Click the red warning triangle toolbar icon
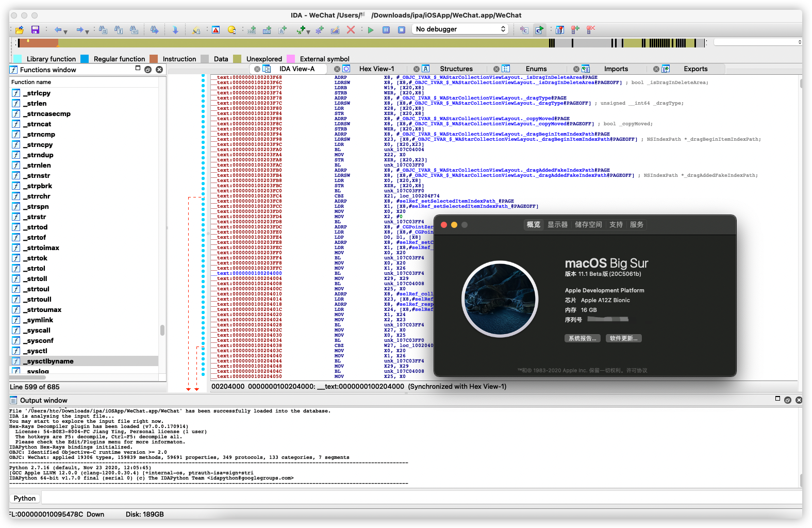The height and width of the screenshot is (528, 812). pyautogui.click(x=216, y=30)
